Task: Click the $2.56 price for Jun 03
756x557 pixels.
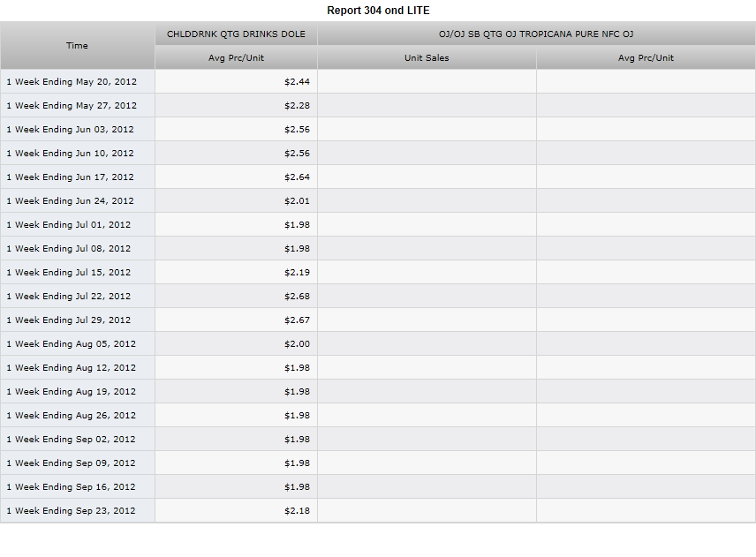Action: (x=297, y=129)
